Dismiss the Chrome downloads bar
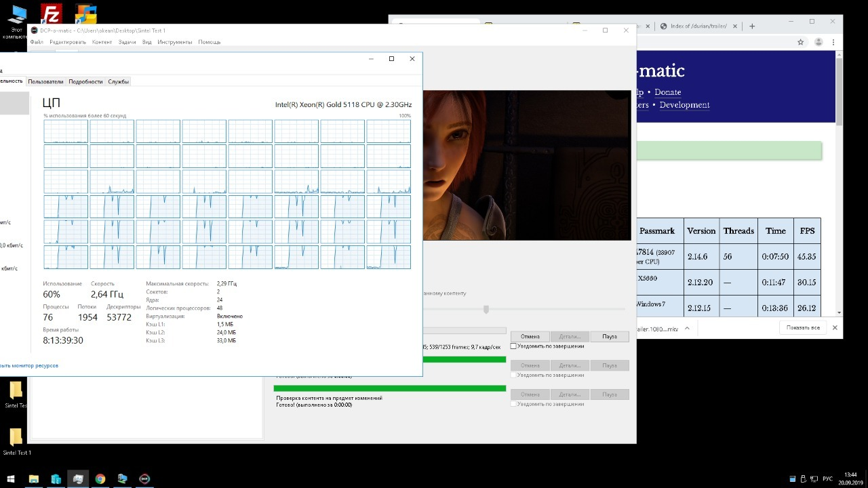 pyautogui.click(x=835, y=327)
